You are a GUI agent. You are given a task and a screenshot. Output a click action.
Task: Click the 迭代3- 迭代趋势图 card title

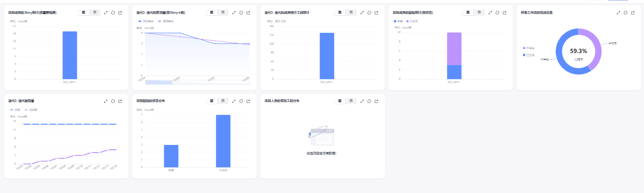pyautogui.click(x=21, y=101)
